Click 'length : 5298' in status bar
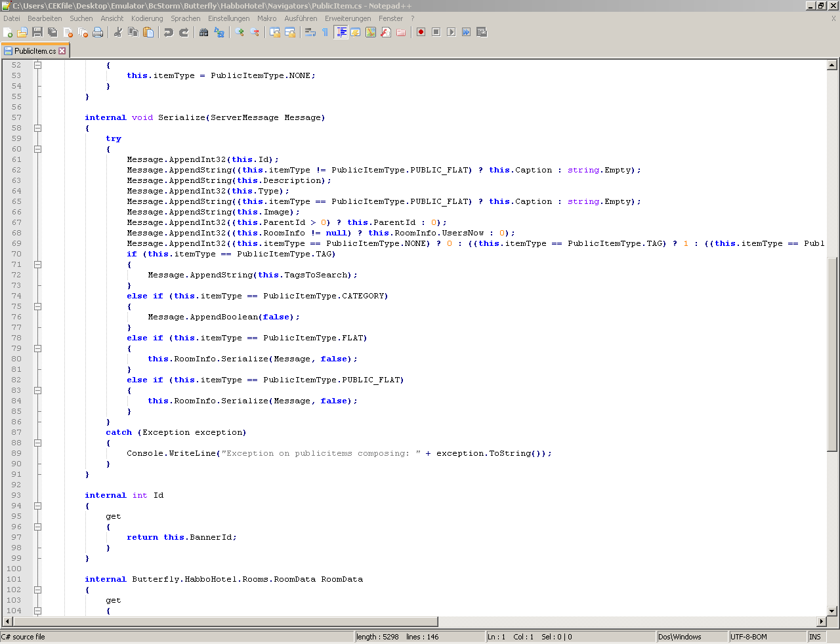 [378, 637]
